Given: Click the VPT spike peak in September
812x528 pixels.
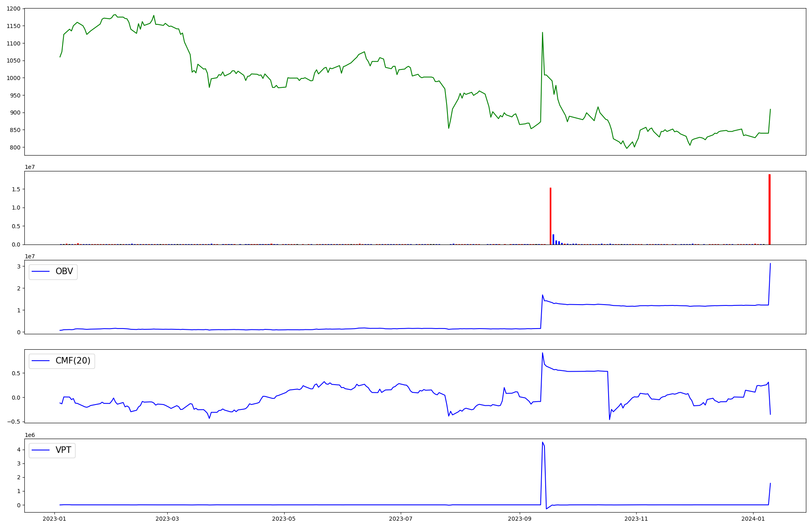Looking at the screenshot, I should [x=542, y=442].
